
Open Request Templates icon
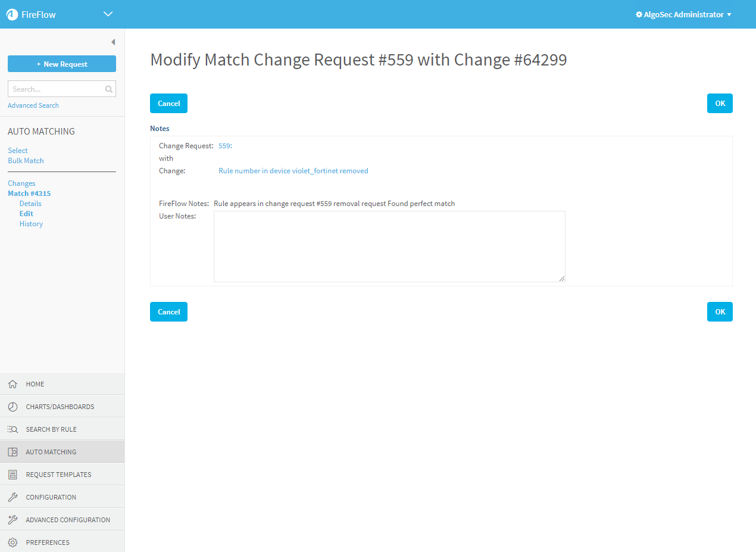point(13,475)
